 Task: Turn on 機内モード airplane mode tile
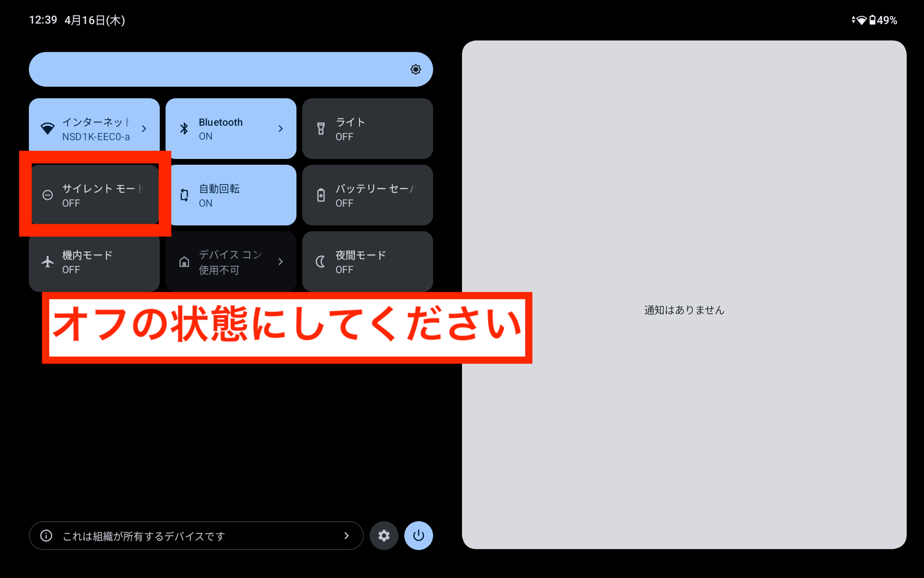(94, 262)
